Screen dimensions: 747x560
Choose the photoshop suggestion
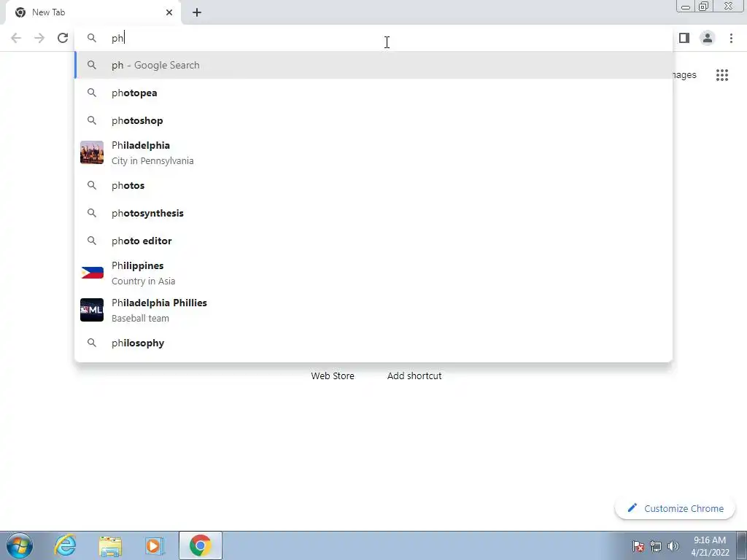click(373, 120)
